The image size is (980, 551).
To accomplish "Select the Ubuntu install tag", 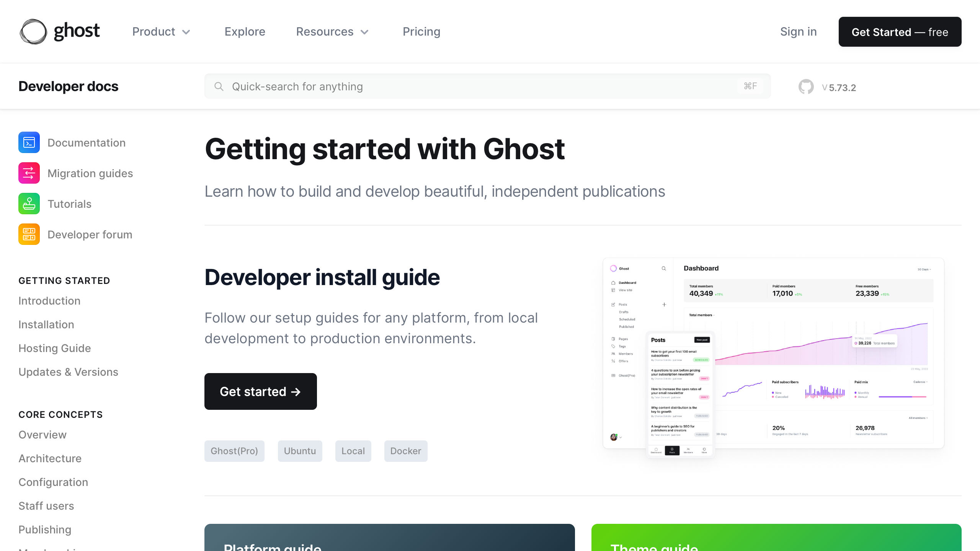I will pyautogui.click(x=300, y=451).
